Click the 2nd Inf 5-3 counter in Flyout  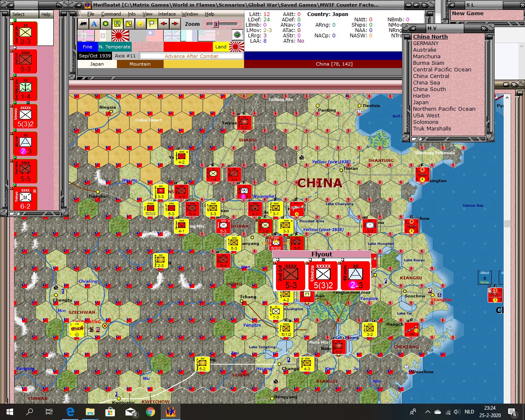click(x=290, y=275)
